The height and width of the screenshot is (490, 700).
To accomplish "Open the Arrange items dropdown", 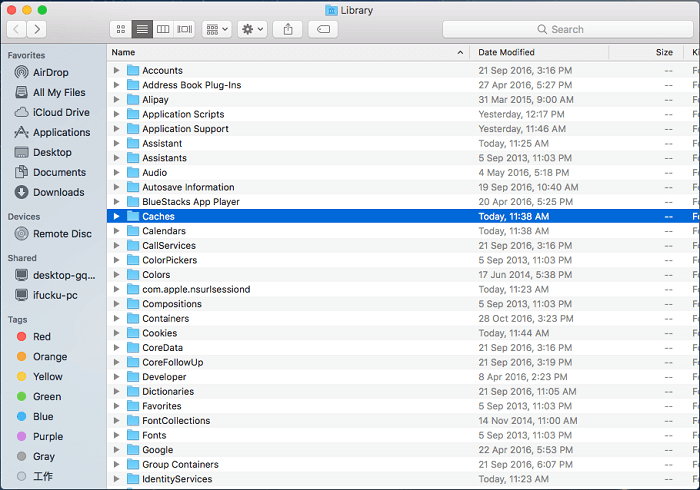I will point(216,30).
